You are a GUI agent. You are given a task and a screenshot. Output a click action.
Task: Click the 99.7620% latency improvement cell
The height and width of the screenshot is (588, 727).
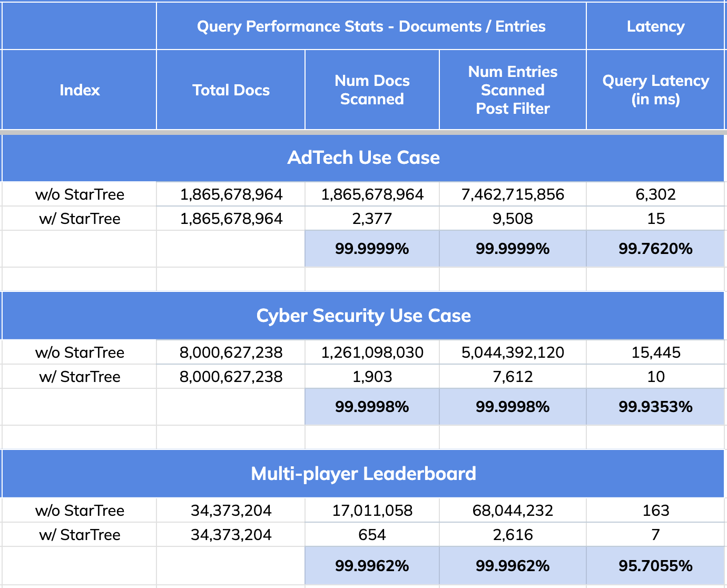point(655,248)
